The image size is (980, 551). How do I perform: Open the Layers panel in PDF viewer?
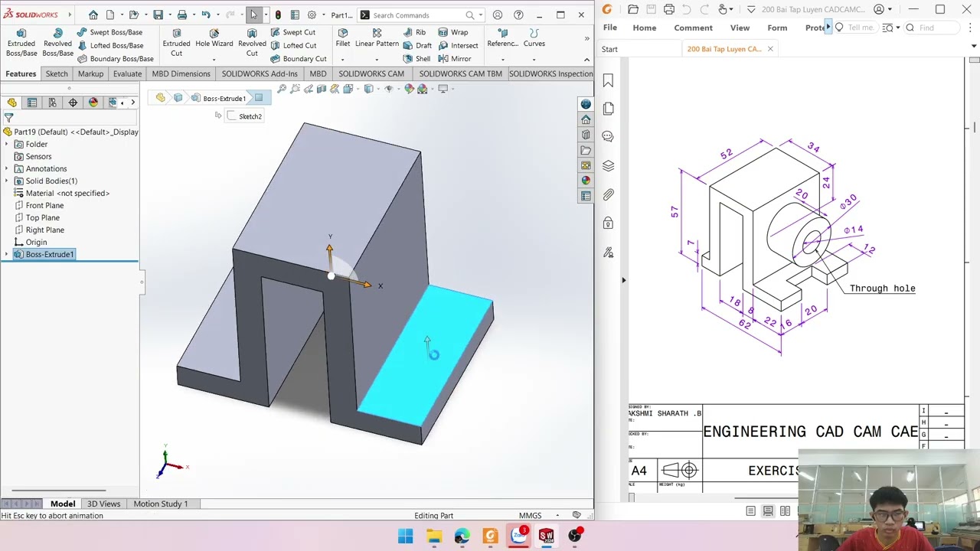point(608,165)
